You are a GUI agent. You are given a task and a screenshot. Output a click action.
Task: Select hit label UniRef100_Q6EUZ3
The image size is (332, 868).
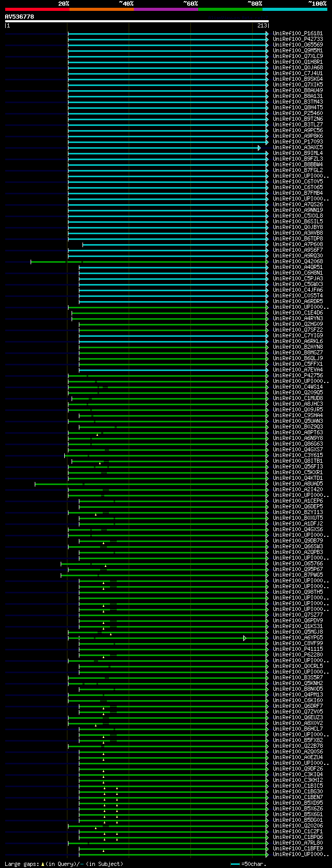point(298,717)
